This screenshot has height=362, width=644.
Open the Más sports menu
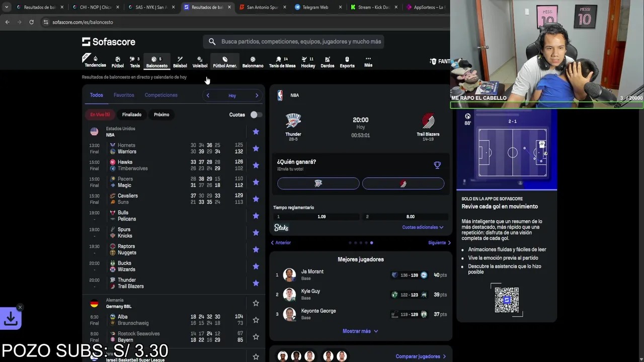[x=368, y=61]
